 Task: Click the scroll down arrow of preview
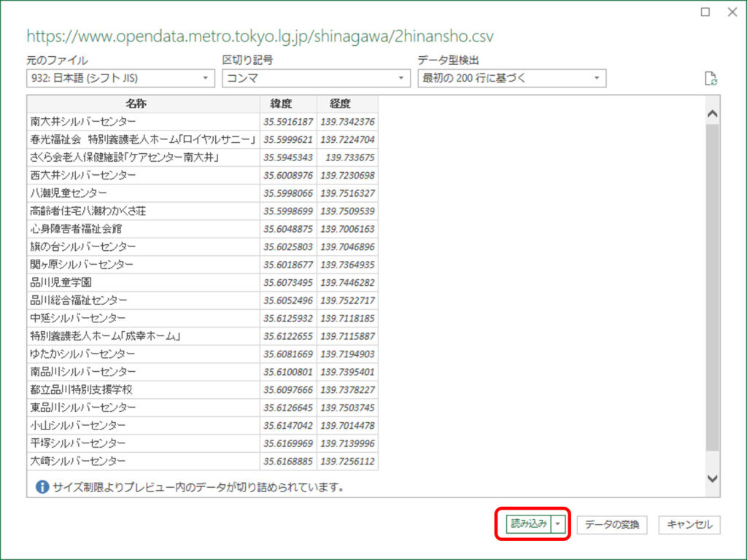712,478
